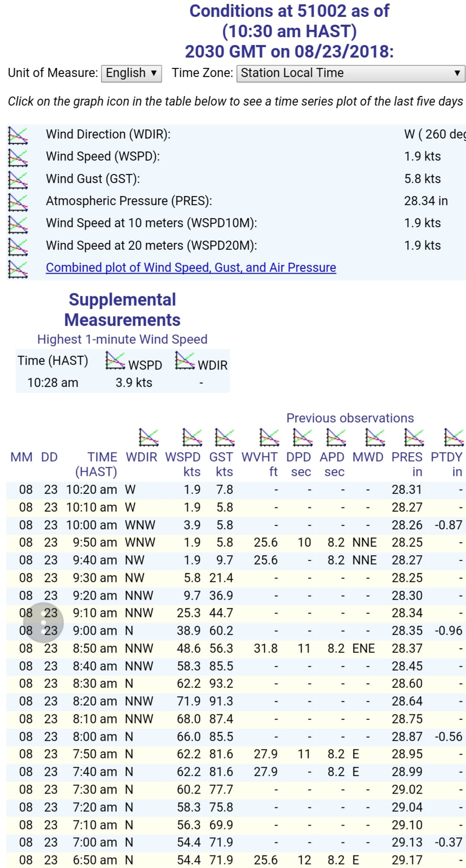
Task: Click the graph icon above the GST kts column
Action: [x=225, y=437]
